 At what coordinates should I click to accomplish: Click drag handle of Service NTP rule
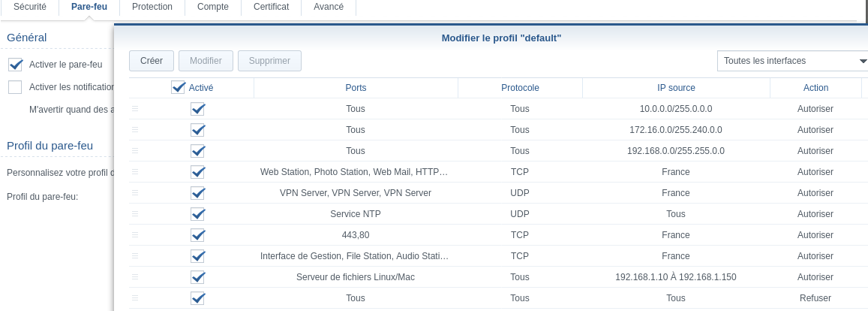[135, 214]
